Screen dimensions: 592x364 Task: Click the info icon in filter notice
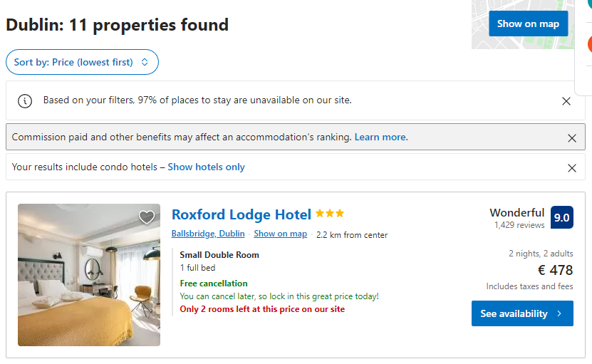coord(25,101)
